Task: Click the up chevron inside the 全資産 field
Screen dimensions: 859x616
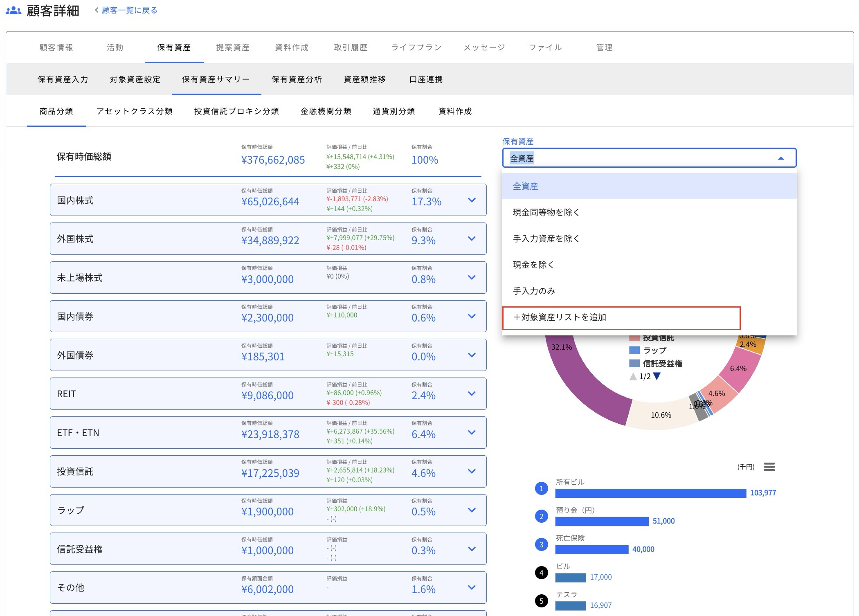Action: [780, 157]
